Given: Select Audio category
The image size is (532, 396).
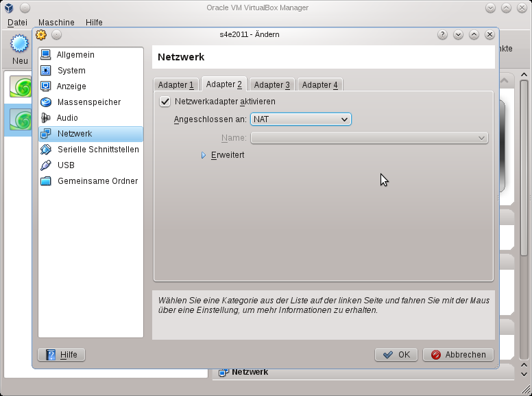Looking at the screenshot, I should click(x=91, y=118).
